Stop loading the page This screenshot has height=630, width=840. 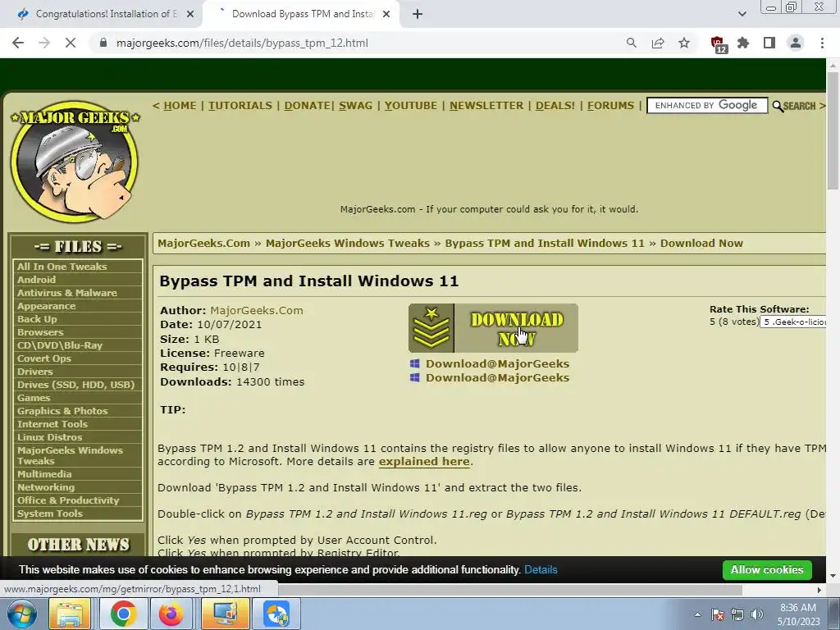tap(71, 43)
